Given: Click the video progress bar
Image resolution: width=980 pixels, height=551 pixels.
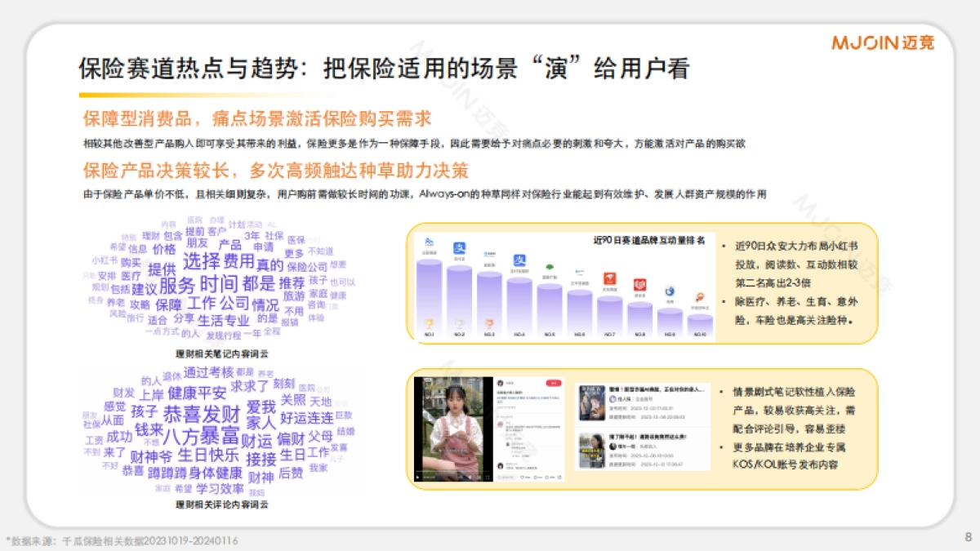Looking at the screenshot, I should (x=452, y=471).
